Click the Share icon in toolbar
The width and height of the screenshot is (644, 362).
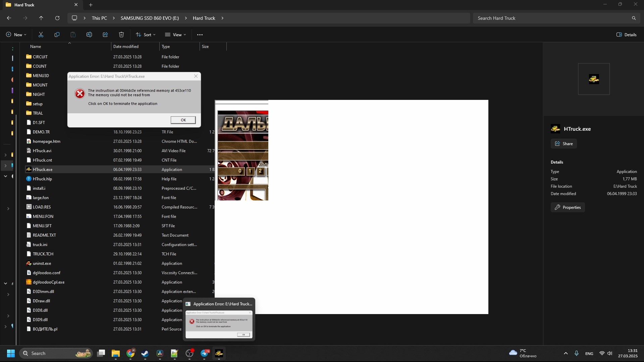pos(105,35)
